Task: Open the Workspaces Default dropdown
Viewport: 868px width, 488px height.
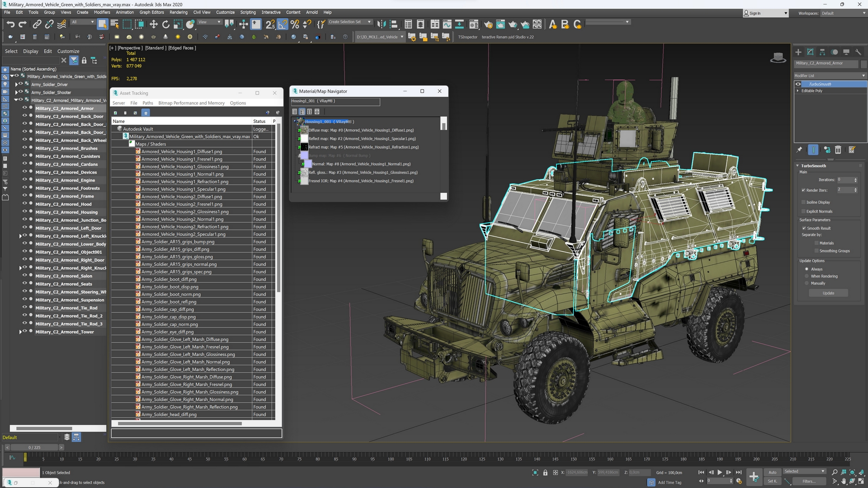Action: tap(843, 13)
